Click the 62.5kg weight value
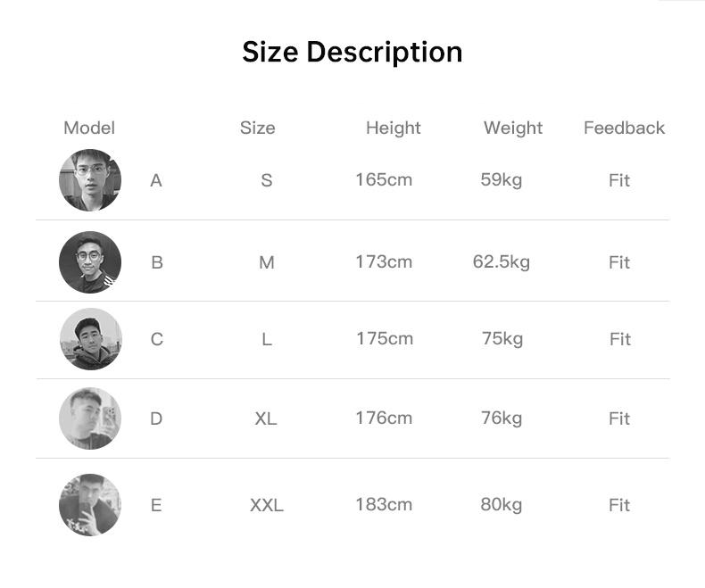 tap(502, 261)
